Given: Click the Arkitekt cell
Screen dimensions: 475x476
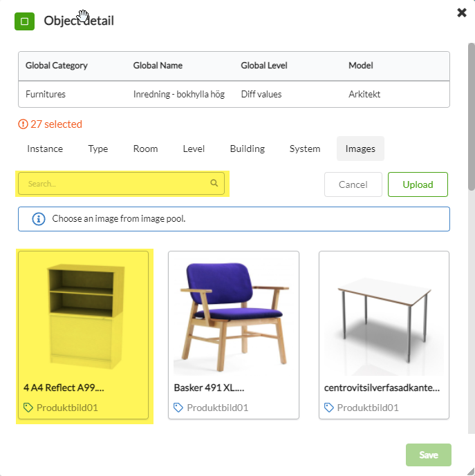Looking at the screenshot, I should [x=364, y=94].
